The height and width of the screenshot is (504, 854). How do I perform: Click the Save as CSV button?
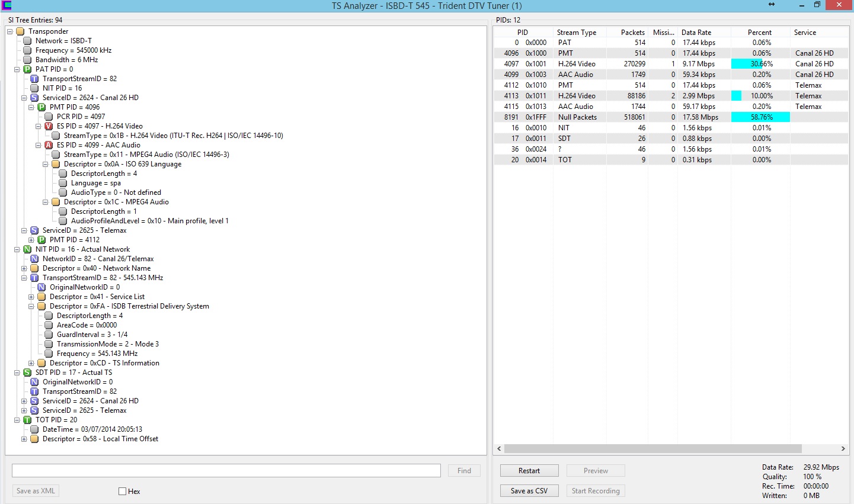[529, 491]
